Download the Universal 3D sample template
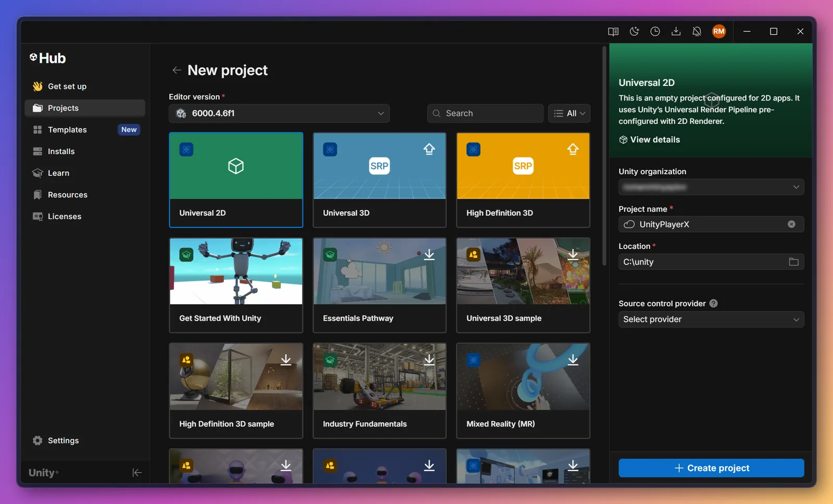Viewport: 833px width, 504px height. click(x=573, y=254)
